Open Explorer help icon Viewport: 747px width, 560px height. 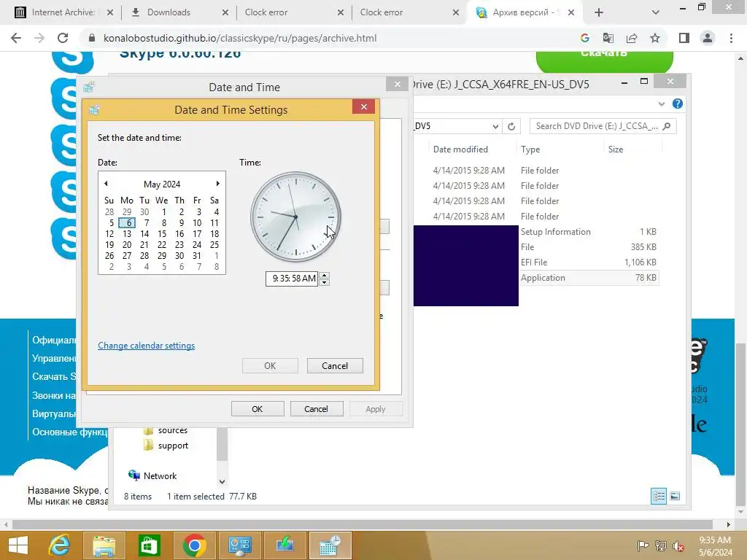678,104
